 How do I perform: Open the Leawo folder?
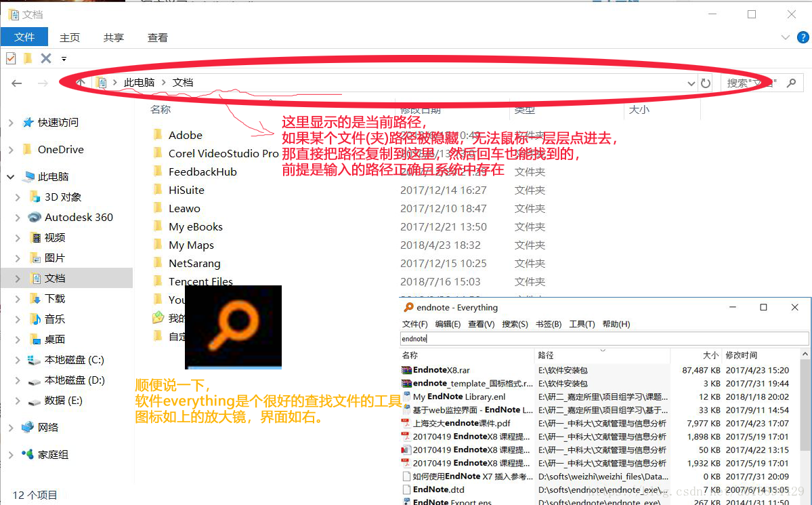click(x=184, y=208)
